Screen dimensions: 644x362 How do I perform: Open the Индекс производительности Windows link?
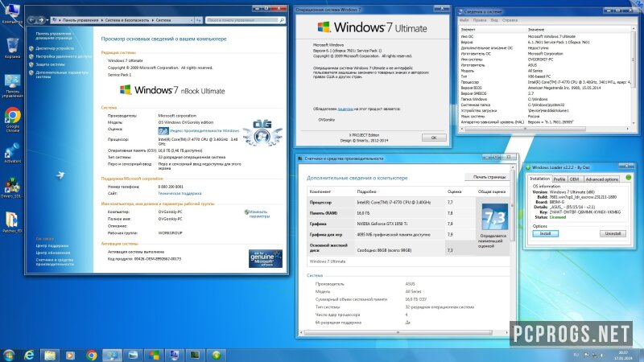click(x=204, y=130)
